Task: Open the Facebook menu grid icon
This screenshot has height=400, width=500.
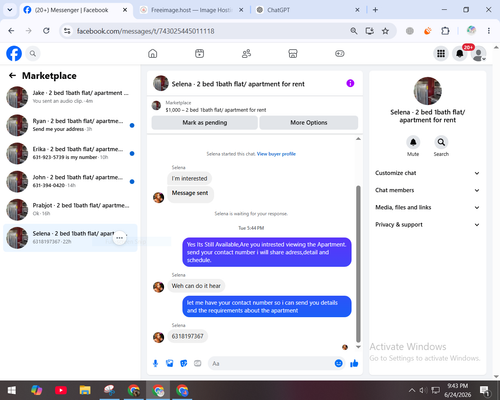Action: pyautogui.click(x=441, y=53)
